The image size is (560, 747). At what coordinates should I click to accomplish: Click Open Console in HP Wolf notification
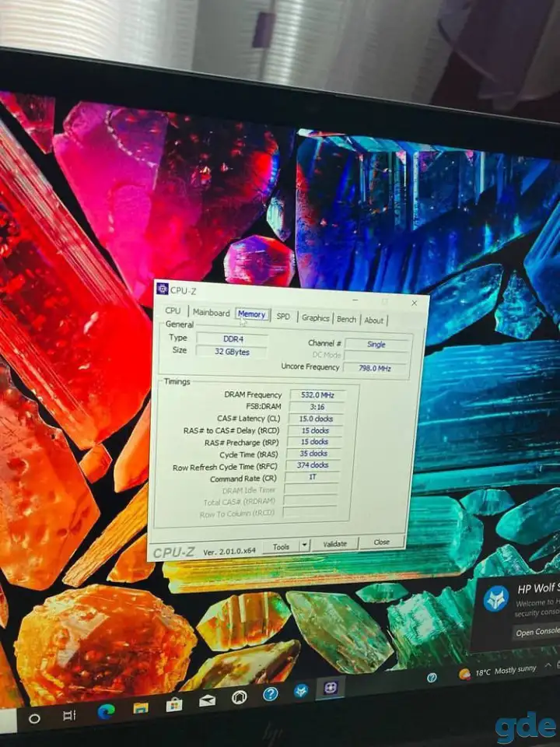[537, 632]
